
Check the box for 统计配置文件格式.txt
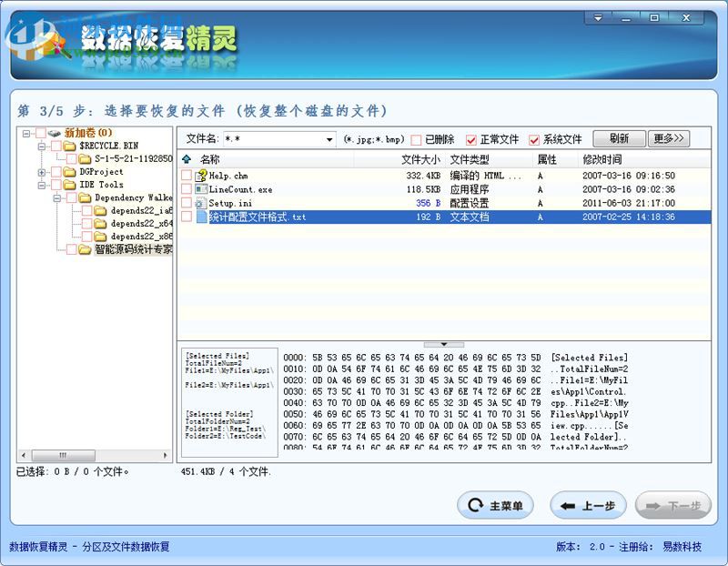click(187, 217)
